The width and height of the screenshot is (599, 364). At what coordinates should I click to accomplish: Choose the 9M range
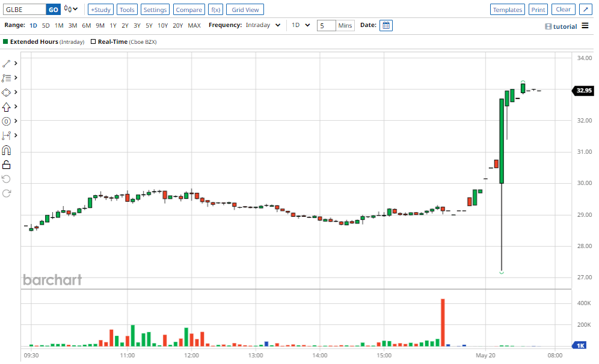pos(100,26)
